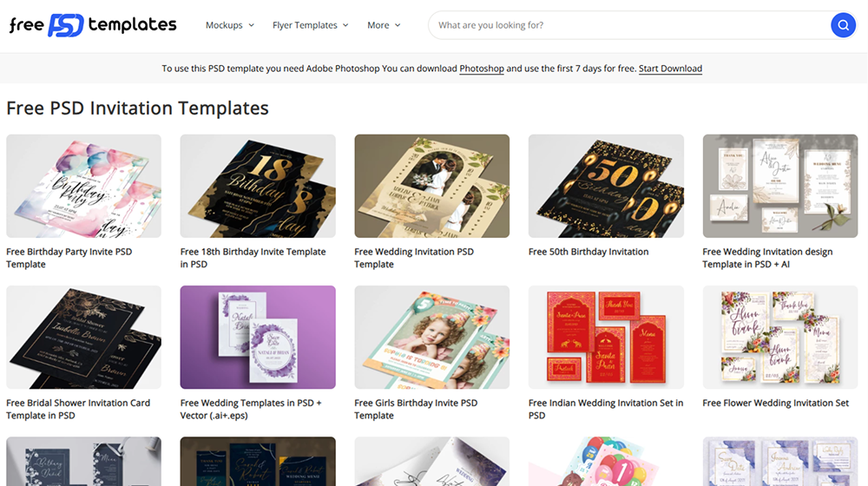Screen dimensions: 868x486
Task: Follow the Photoshop download link
Action: point(482,69)
